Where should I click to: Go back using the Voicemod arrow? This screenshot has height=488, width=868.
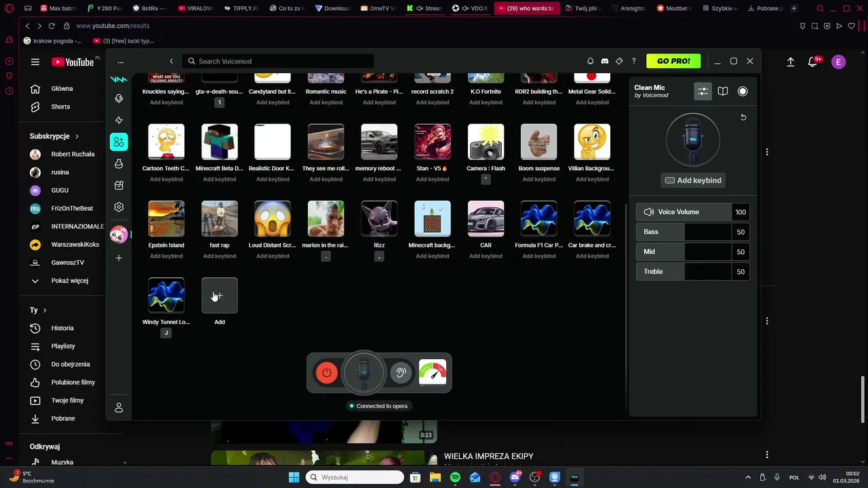pyautogui.click(x=171, y=61)
